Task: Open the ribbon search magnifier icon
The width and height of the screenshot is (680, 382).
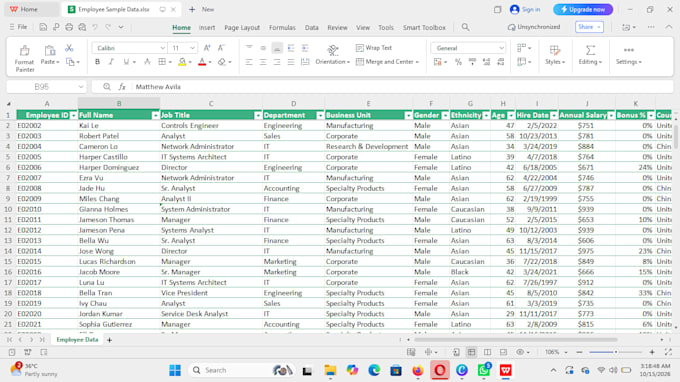Action: pos(465,27)
